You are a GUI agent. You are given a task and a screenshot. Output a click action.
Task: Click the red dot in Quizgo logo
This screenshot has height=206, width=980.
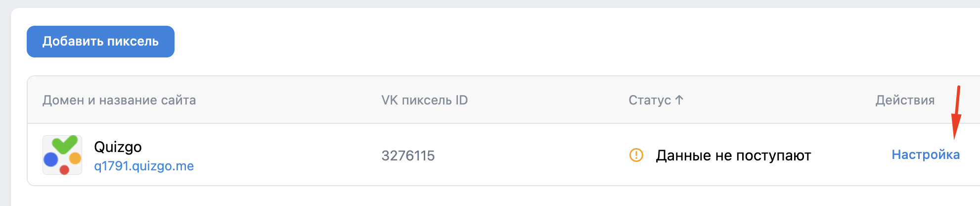pyautogui.click(x=64, y=170)
